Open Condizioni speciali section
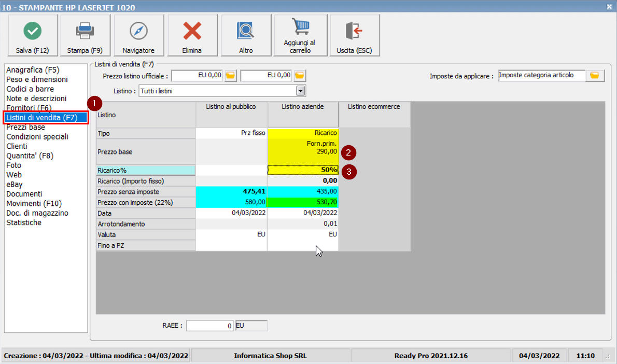 (37, 136)
